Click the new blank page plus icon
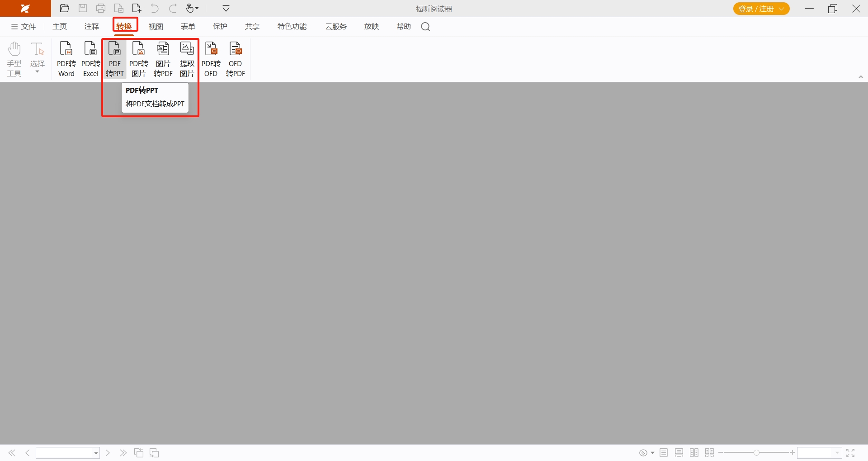Viewport: 868px width, 461px height. point(137,9)
